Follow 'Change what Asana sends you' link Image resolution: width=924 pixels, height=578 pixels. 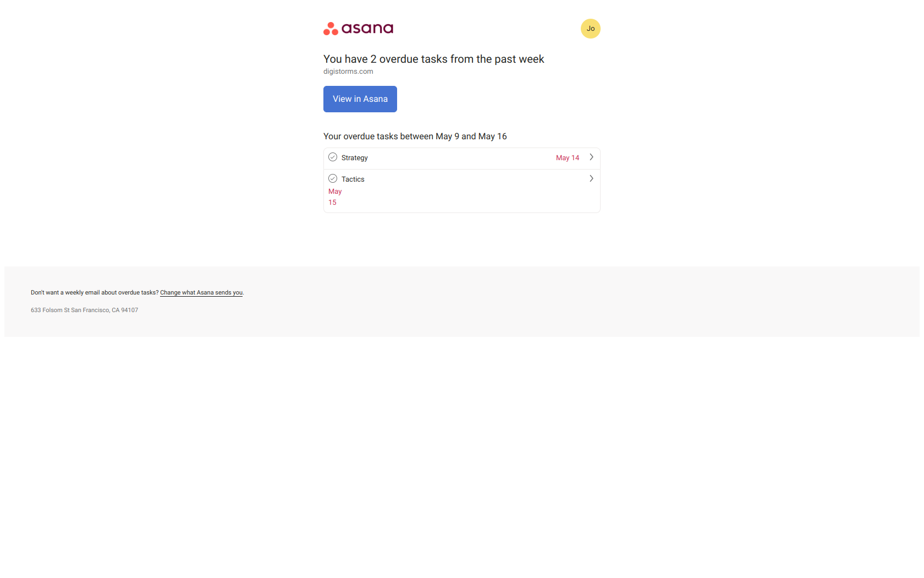tap(201, 293)
